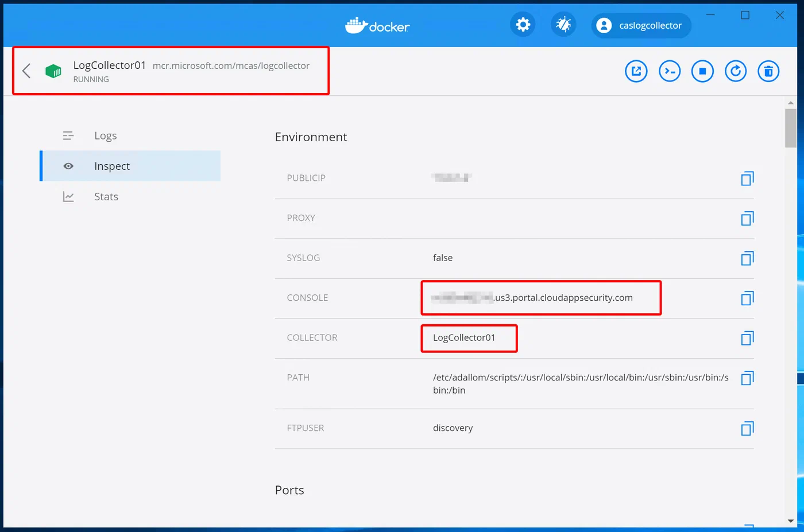Click the scrollbar down arrow
This screenshot has width=804, height=532.
pyautogui.click(x=791, y=521)
